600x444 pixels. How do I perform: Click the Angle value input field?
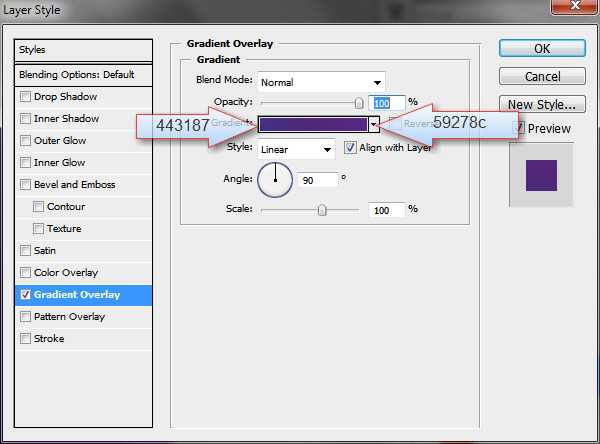point(317,180)
